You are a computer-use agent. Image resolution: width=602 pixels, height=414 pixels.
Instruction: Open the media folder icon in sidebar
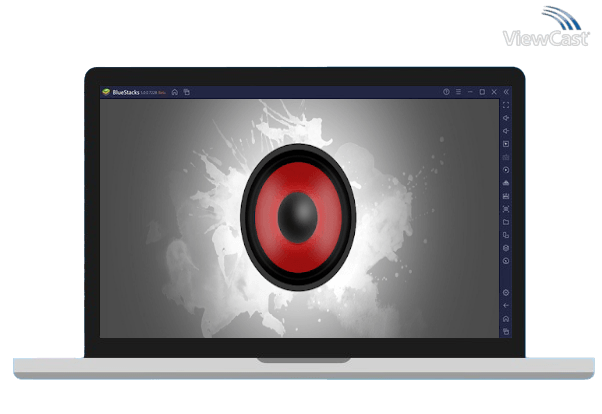coord(506,222)
